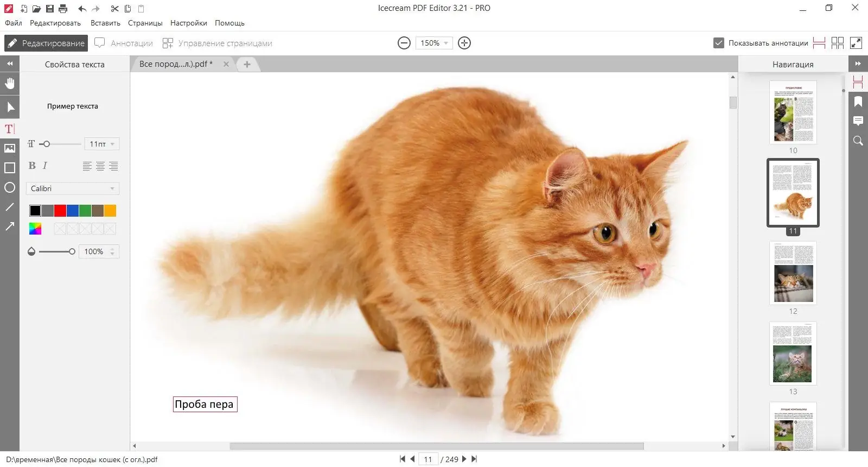
Task: Switch to multi-page grid view
Action: tap(838, 43)
